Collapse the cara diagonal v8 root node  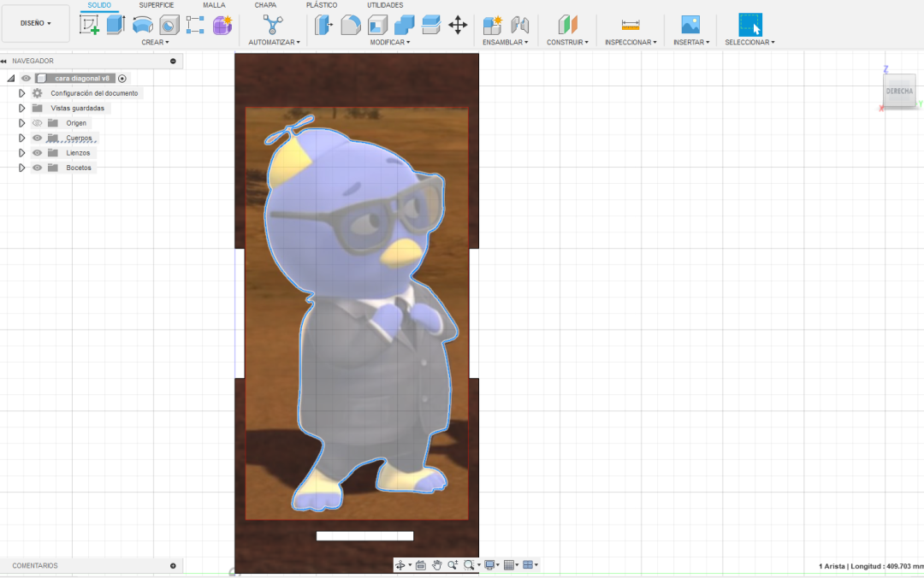coord(10,79)
